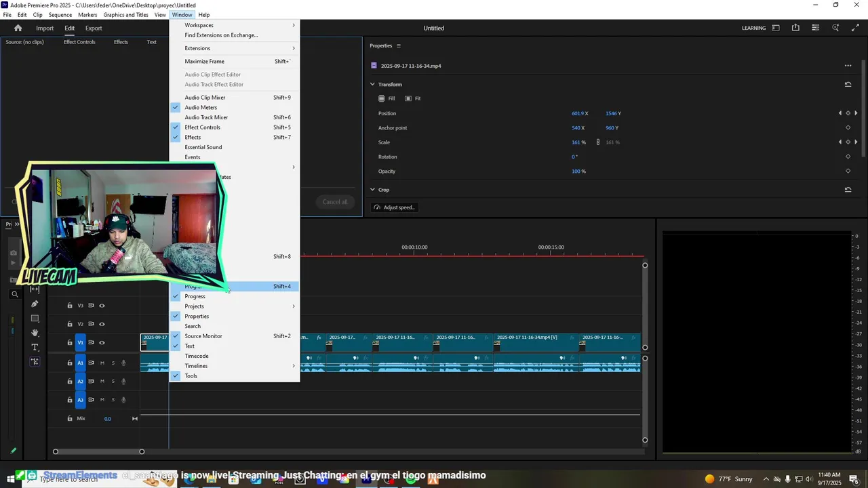Expand the Workspaces submenu

234,25
